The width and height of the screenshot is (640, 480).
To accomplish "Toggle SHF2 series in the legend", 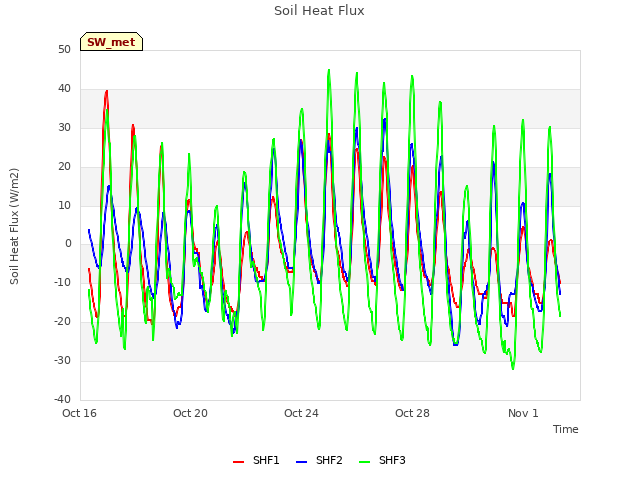I will click(x=319, y=460).
